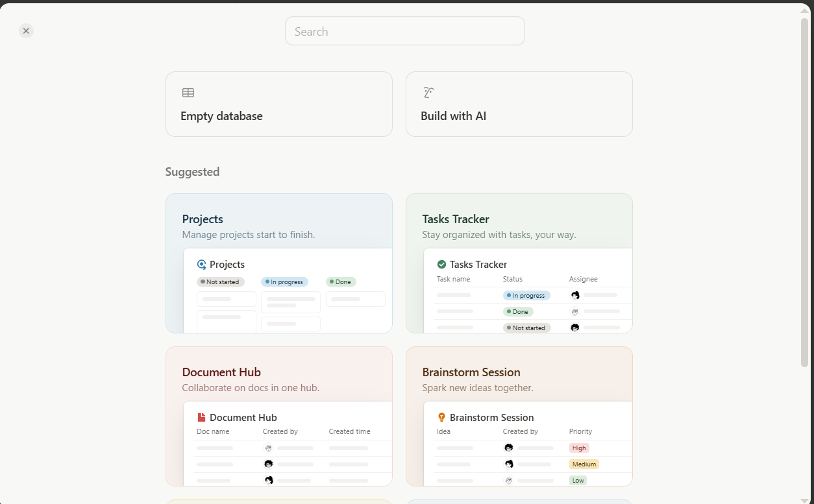Click the Status column header in Tasks Tracker
814x504 pixels.
click(513, 279)
